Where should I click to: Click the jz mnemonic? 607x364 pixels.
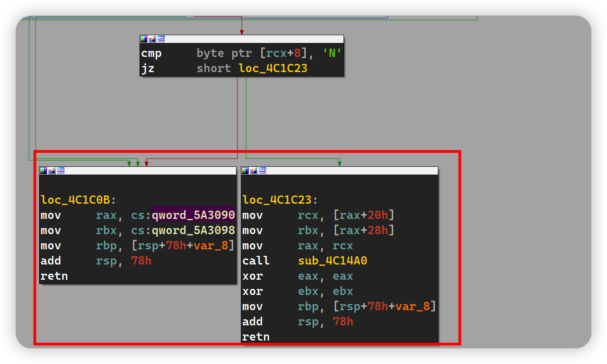tap(148, 69)
